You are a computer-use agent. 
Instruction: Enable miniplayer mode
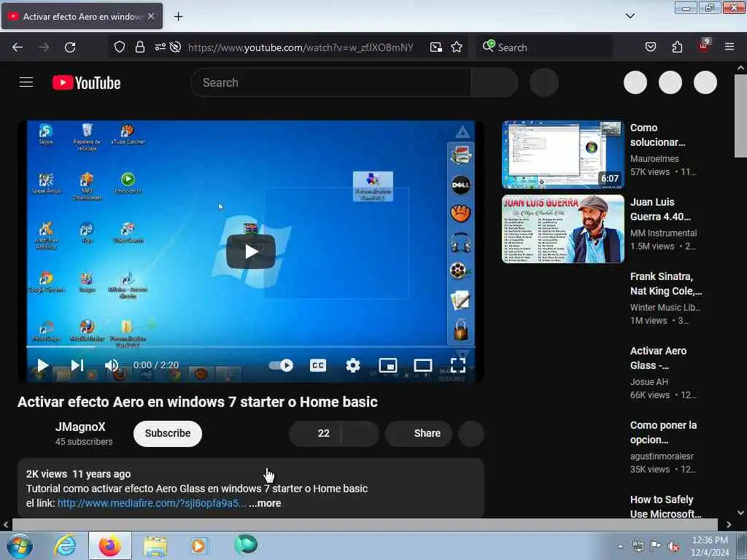(x=388, y=365)
